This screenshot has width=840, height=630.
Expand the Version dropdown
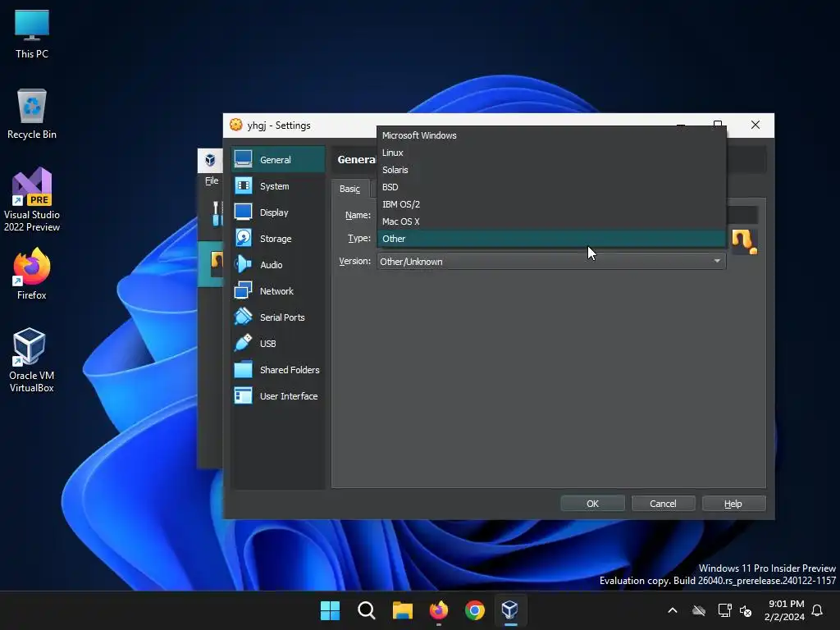(x=551, y=262)
